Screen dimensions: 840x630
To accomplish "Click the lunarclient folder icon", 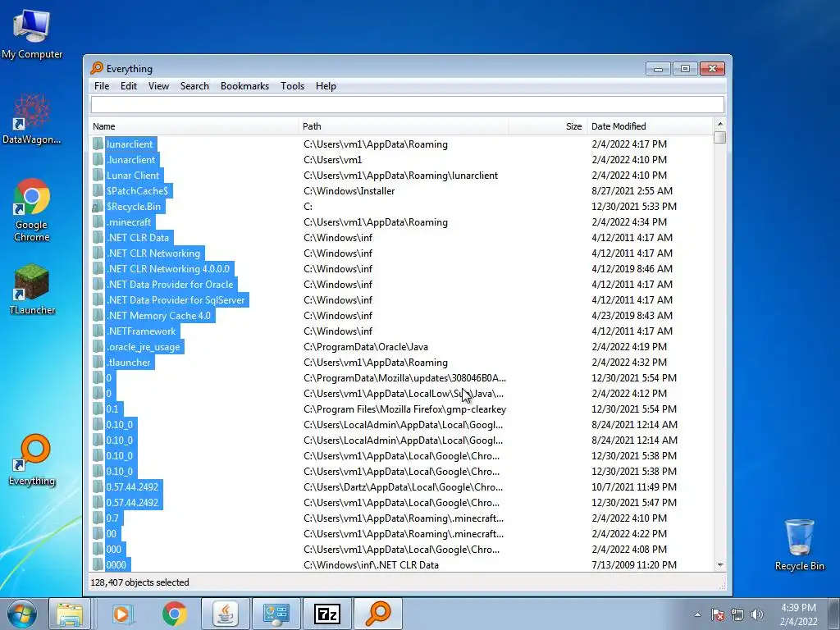I will tap(98, 144).
